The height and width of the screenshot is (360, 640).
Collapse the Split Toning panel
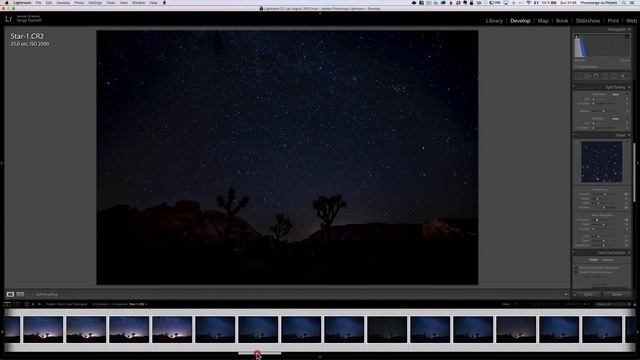tap(629, 87)
